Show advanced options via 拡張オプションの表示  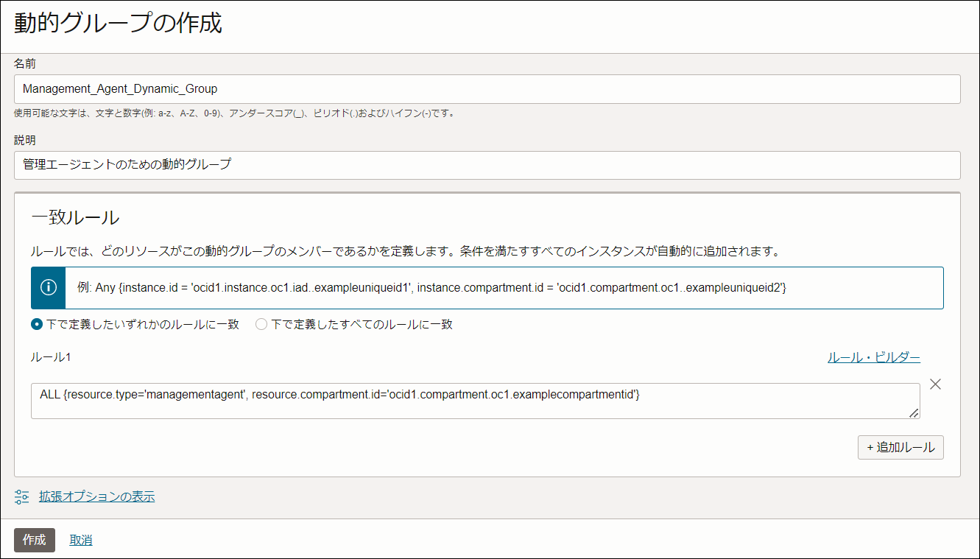tap(97, 496)
